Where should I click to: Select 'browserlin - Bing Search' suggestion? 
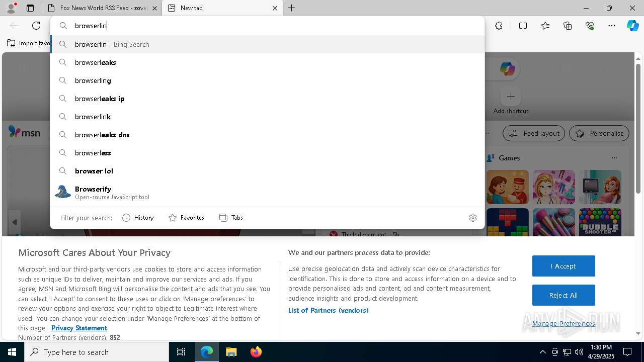(268, 44)
